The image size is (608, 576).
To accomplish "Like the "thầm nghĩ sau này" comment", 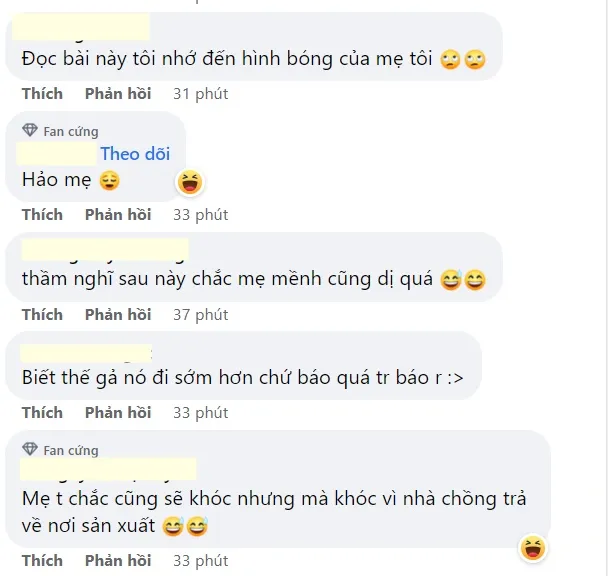I will [42, 314].
